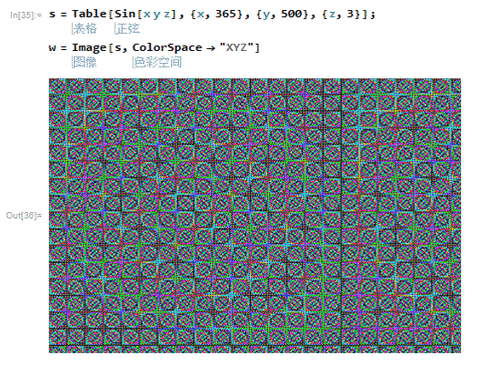Click the variable w at line start
Screen dimensions: 500x365
pos(52,48)
